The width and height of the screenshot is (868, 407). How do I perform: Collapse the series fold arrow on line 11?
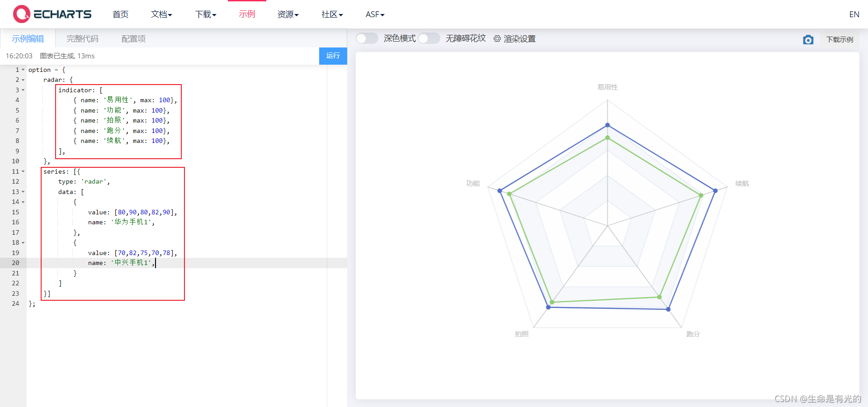(x=23, y=171)
